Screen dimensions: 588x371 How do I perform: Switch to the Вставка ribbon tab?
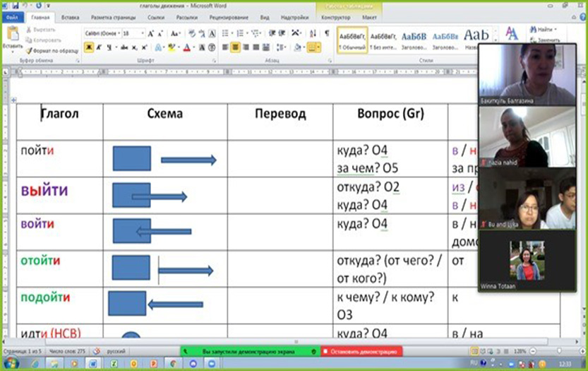[x=70, y=16]
